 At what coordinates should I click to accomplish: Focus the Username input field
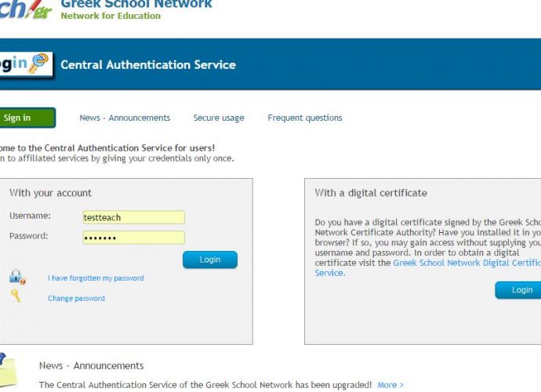134,217
